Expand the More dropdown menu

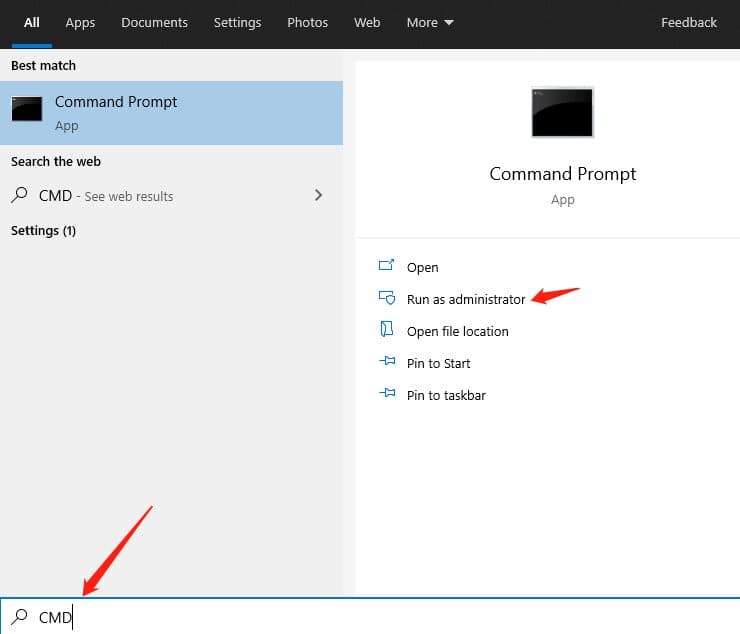pos(430,23)
